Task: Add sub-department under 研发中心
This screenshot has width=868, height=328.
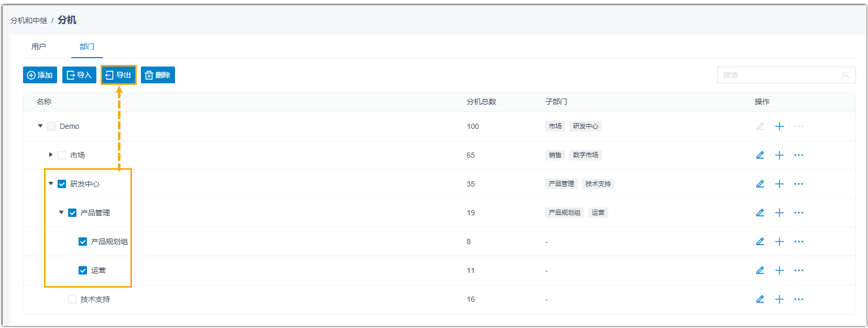Action: pyautogui.click(x=779, y=184)
